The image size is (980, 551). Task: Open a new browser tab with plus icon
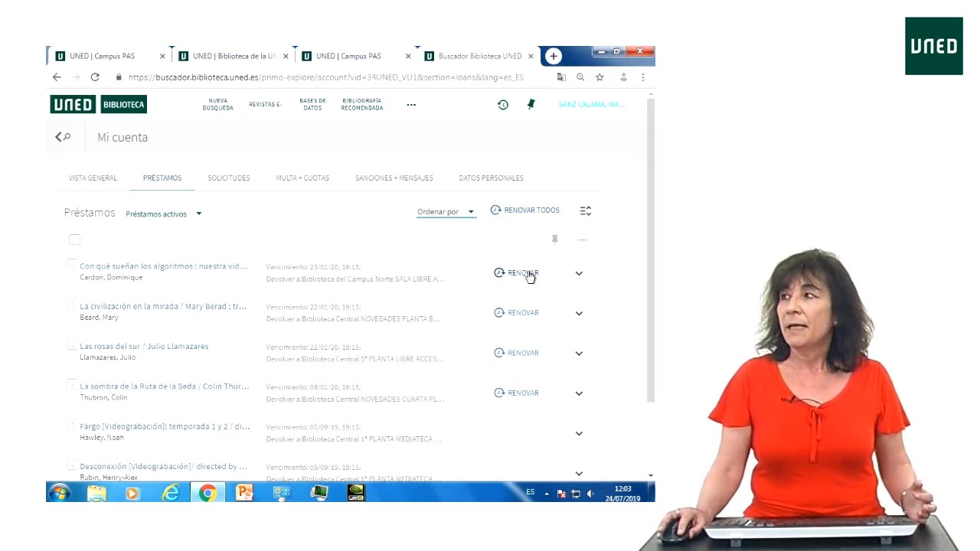coord(554,56)
